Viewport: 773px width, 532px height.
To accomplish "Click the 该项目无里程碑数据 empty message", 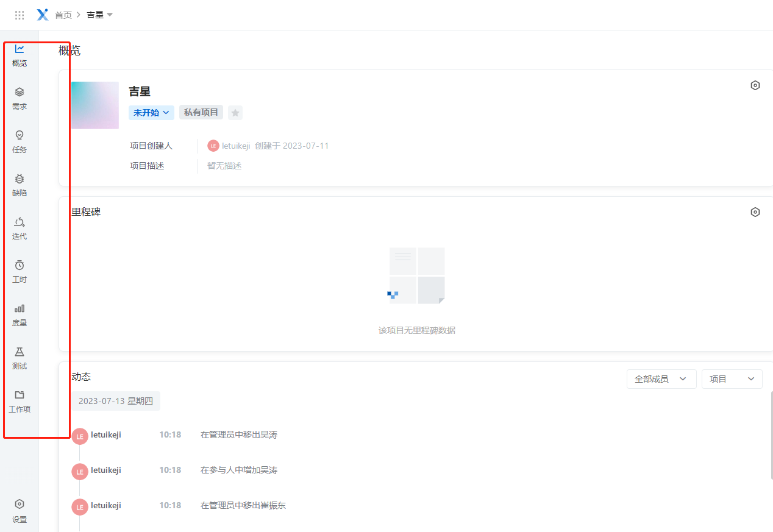I will [x=417, y=330].
